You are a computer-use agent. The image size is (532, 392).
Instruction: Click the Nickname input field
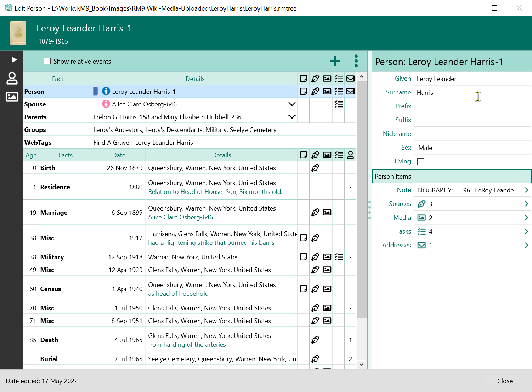[472, 134]
